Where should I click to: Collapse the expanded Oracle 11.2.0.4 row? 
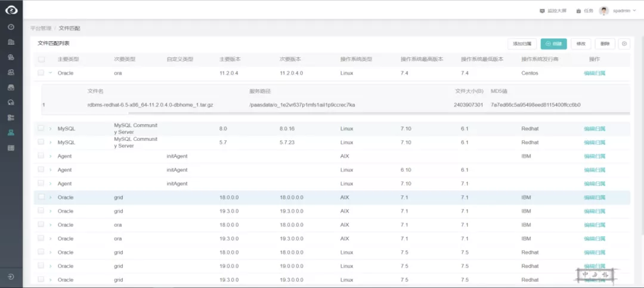pos(50,73)
